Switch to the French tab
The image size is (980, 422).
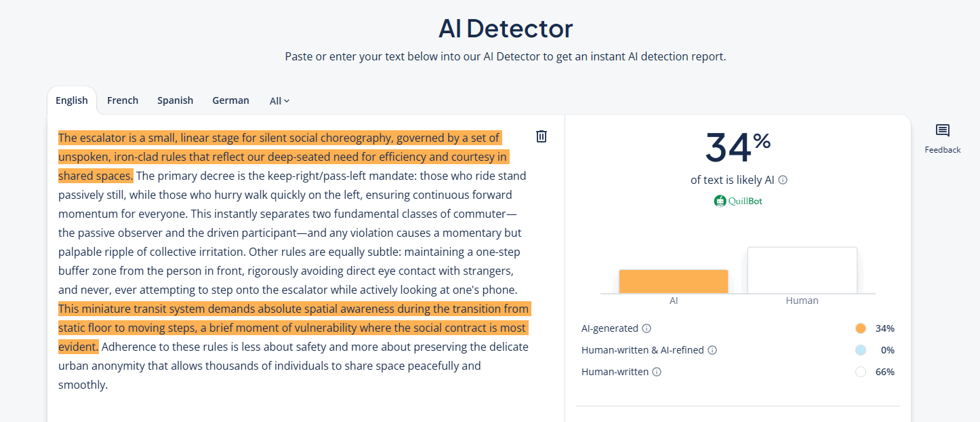click(123, 100)
